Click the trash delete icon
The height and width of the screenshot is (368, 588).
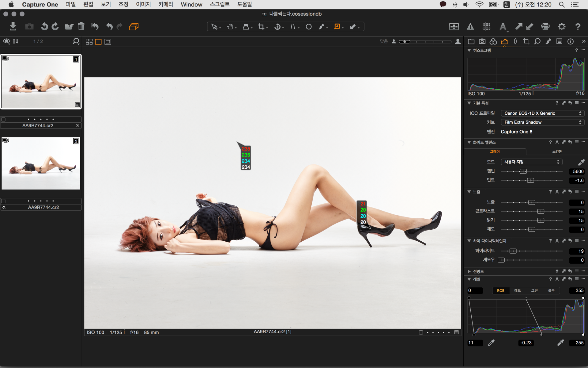(x=81, y=26)
